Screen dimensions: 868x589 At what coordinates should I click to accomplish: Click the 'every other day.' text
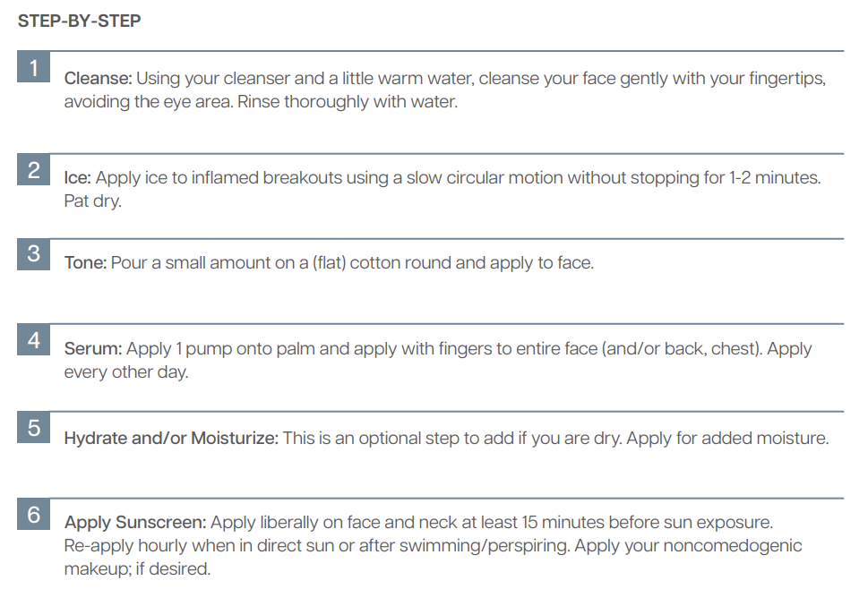(x=126, y=372)
